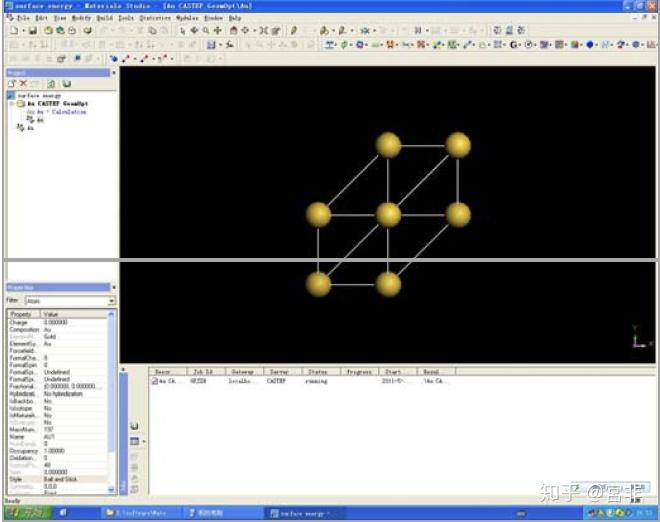
Task: Select the top-level Au structure document
Action: [x=26, y=128]
